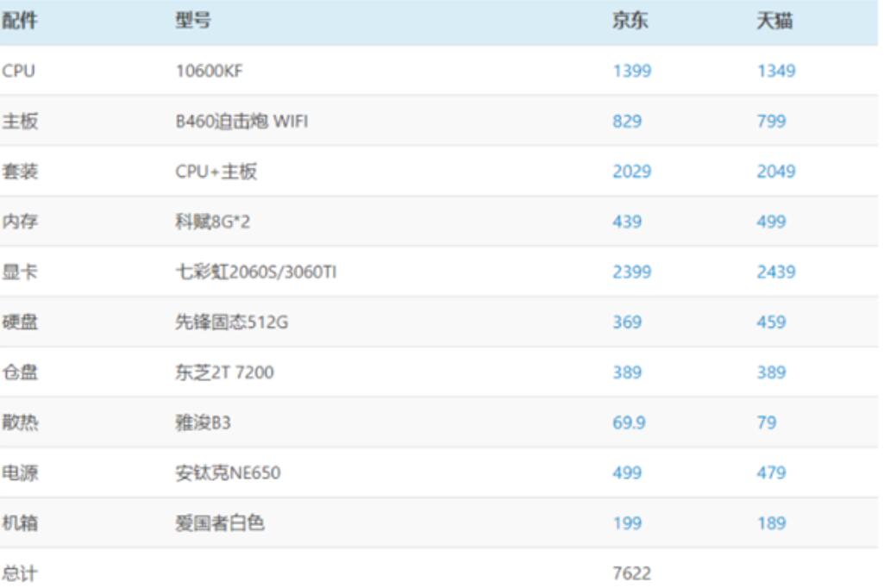This screenshot has width=884, height=588.
Task: Click the 天猫 price 499 for 科赋8G*2
Action: tap(771, 222)
